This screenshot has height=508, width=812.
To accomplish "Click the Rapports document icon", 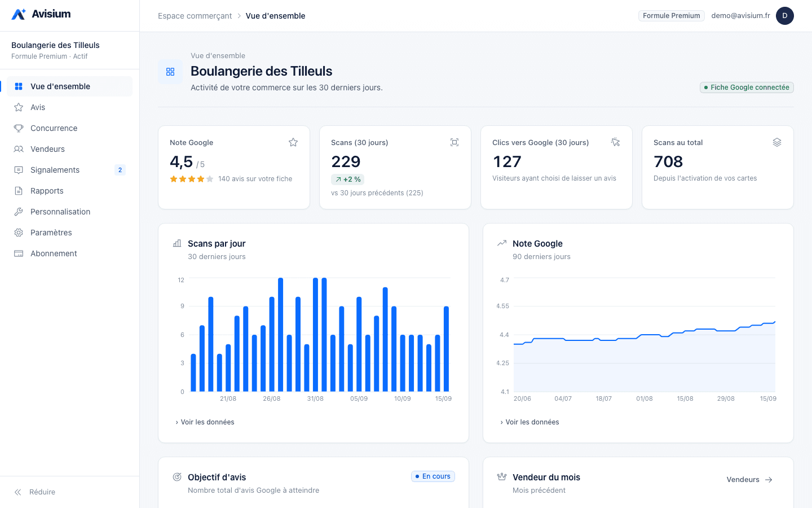I will [x=19, y=191].
